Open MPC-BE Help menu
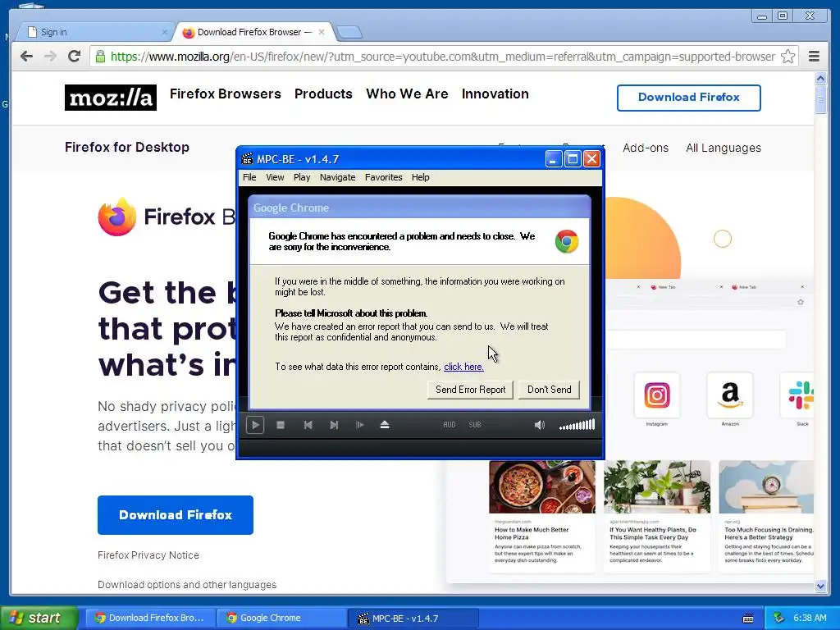Image resolution: width=840 pixels, height=630 pixels. tap(421, 177)
